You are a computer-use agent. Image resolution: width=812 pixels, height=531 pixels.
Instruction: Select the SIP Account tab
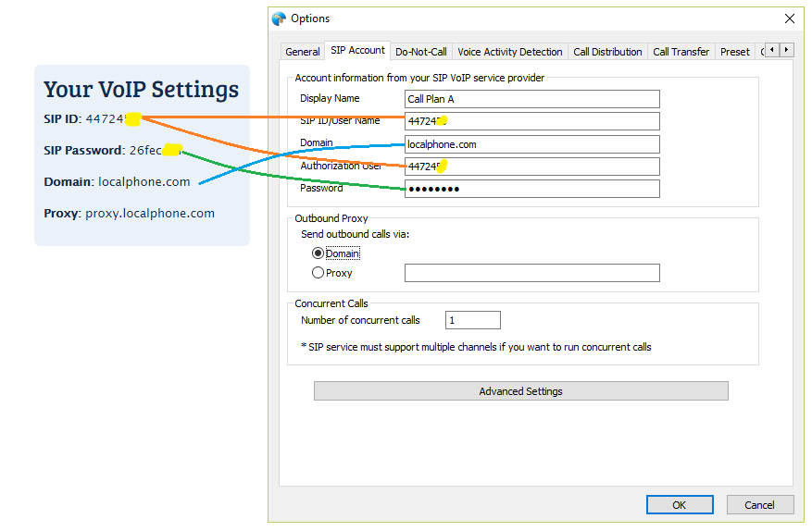357,50
